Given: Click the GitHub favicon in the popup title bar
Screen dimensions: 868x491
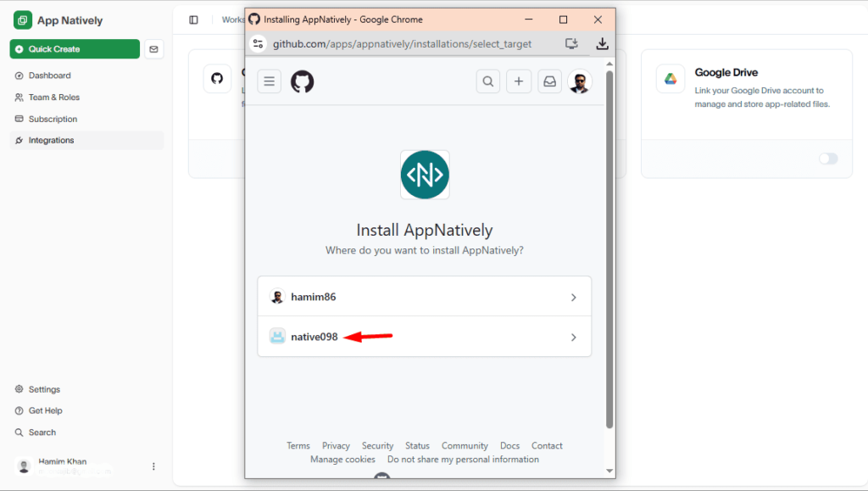Looking at the screenshot, I should (x=254, y=20).
